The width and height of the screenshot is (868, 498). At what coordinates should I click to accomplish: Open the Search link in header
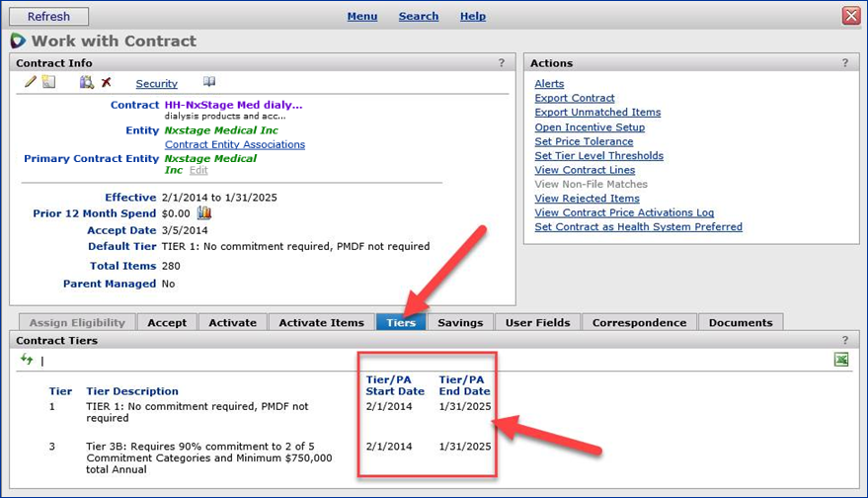tap(418, 16)
